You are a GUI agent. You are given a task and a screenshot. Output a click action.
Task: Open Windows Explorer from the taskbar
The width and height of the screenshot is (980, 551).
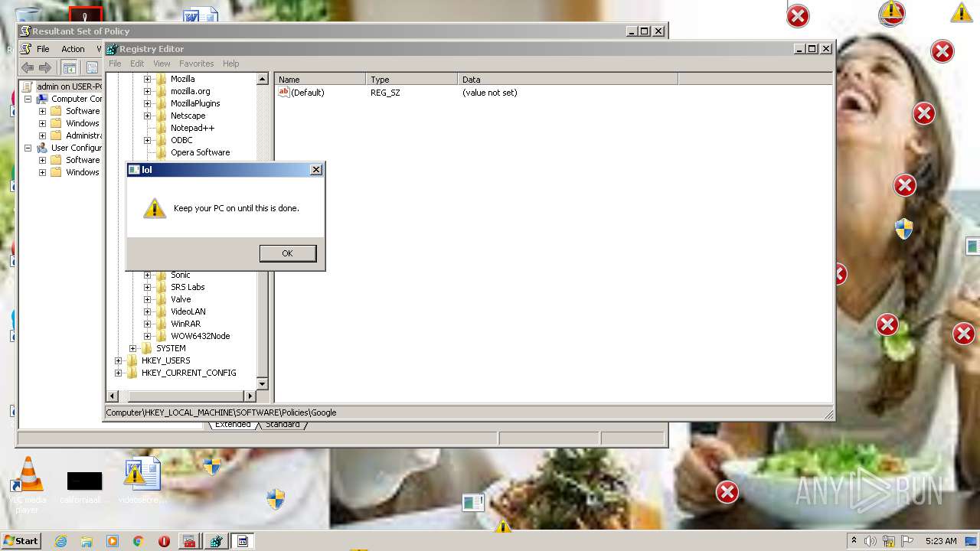(87, 541)
